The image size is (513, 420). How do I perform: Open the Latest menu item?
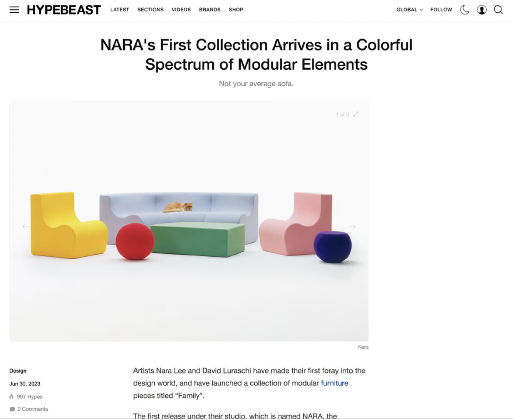tap(120, 10)
